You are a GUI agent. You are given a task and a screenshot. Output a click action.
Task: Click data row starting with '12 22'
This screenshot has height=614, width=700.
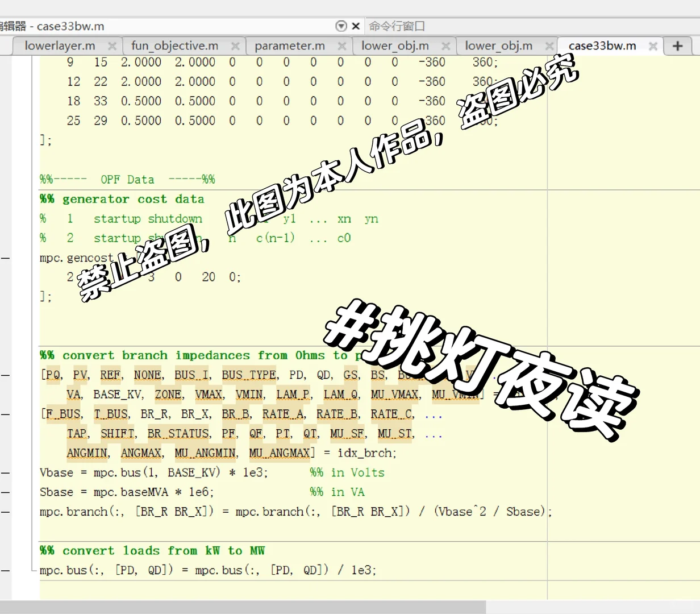coord(282,82)
